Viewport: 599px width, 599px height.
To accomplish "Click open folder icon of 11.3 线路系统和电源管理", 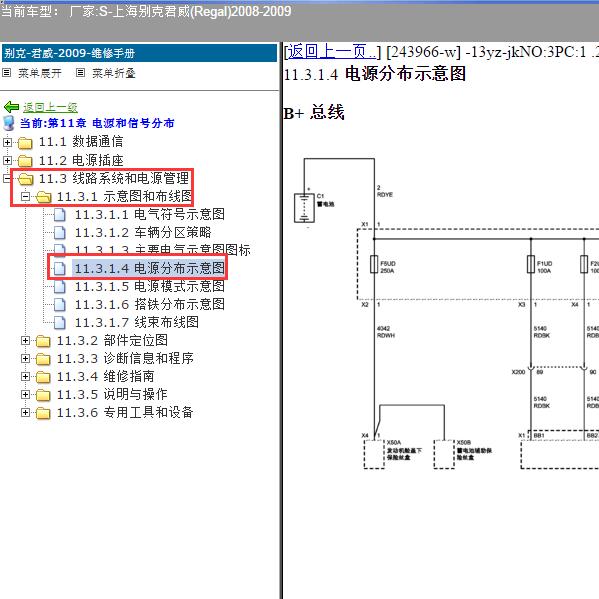I will pyautogui.click(x=26, y=178).
